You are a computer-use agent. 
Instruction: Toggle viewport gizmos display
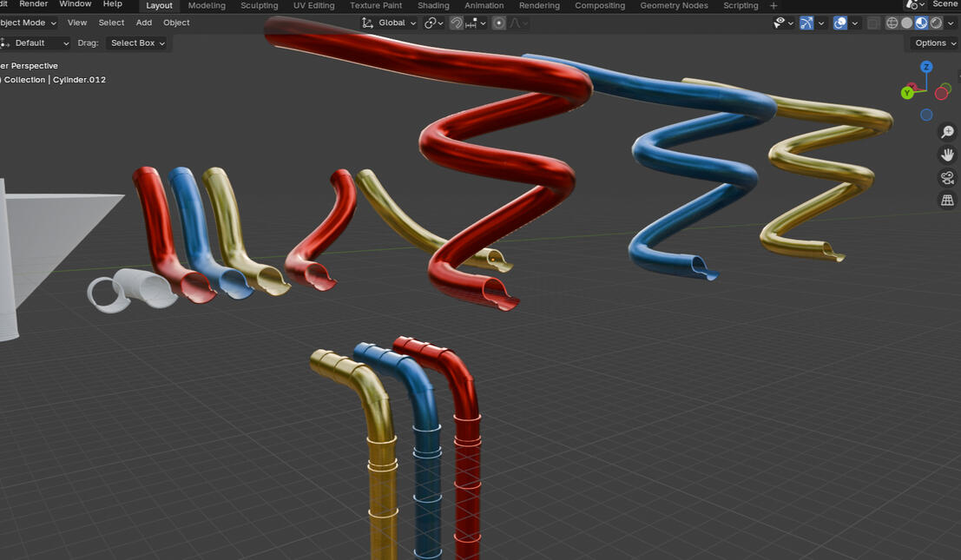pyautogui.click(x=806, y=23)
